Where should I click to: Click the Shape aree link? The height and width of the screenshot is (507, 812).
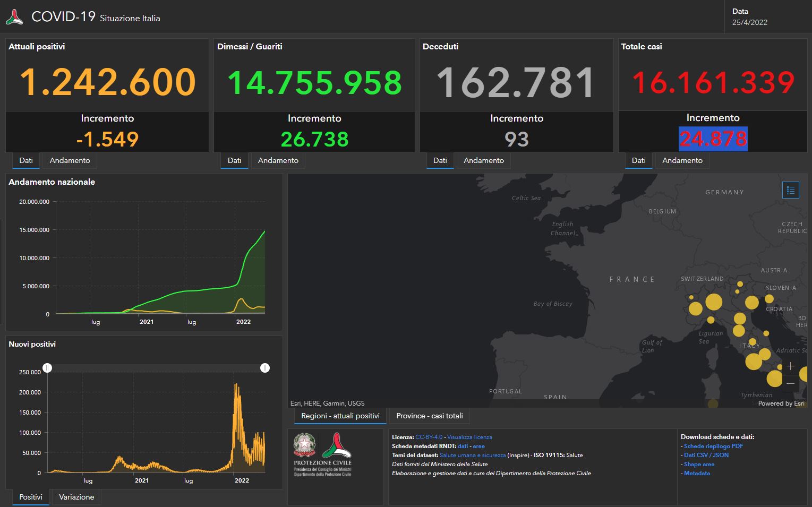click(x=699, y=464)
